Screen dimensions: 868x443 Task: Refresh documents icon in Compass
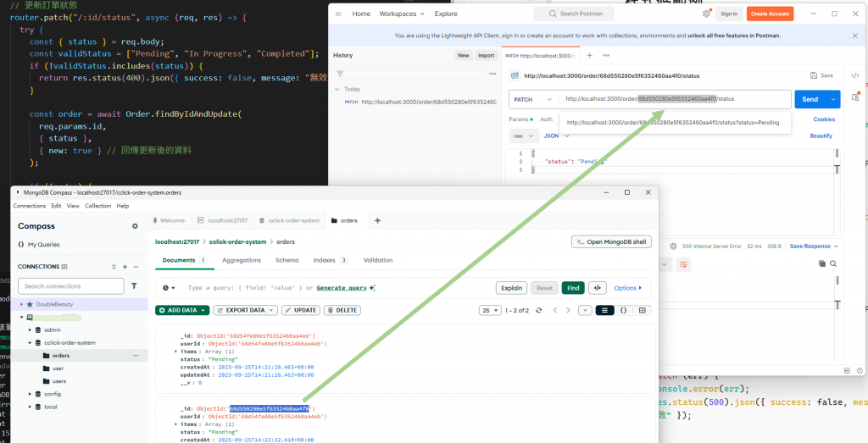tap(538, 310)
